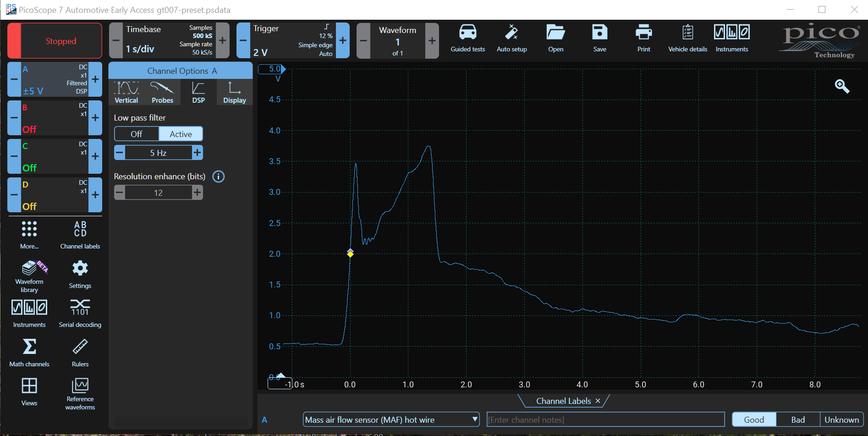
Task: Switch to the DSP tab
Action: [198, 92]
